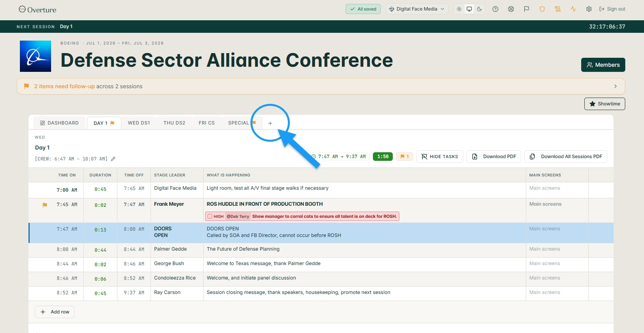
Task: Open the DASHBOARD tab
Action: [x=59, y=123]
